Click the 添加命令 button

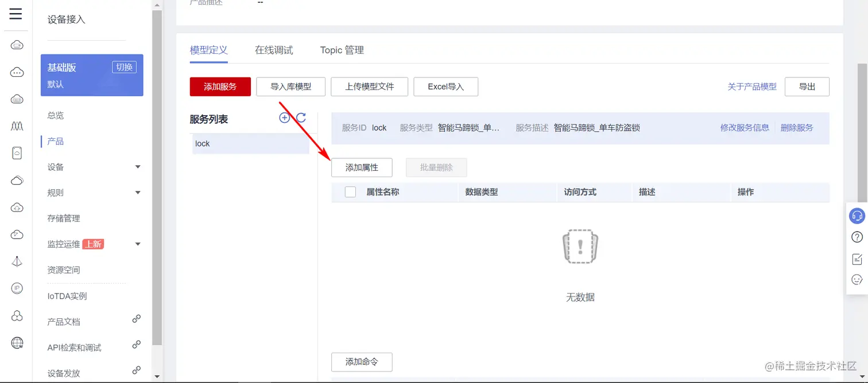pyautogui.click(x=362, y=362)
